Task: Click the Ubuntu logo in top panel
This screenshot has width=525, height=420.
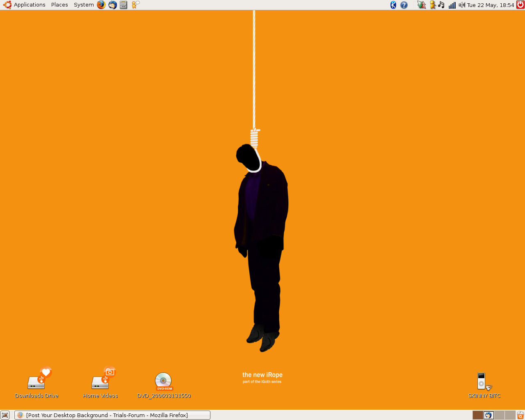Action: (7, 5)
